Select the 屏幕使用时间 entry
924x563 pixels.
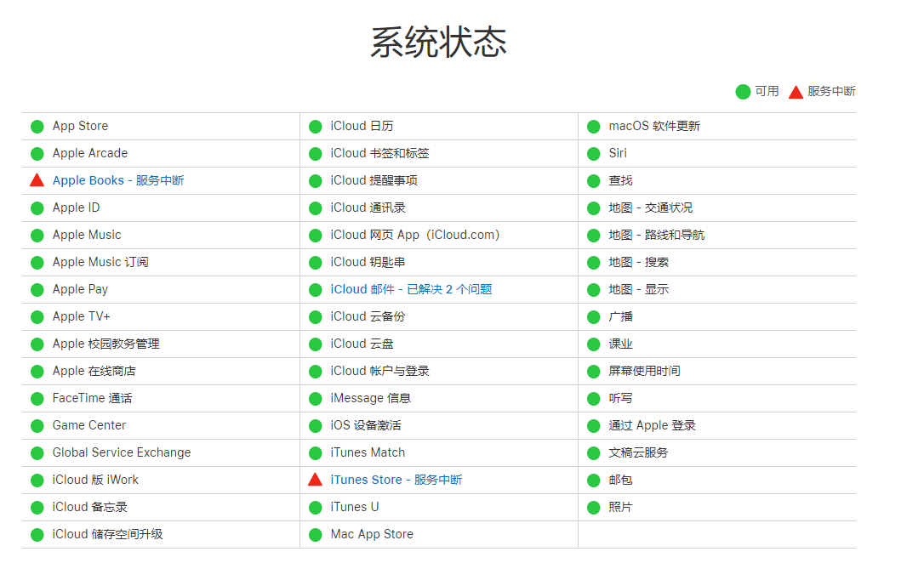point(634,371)
